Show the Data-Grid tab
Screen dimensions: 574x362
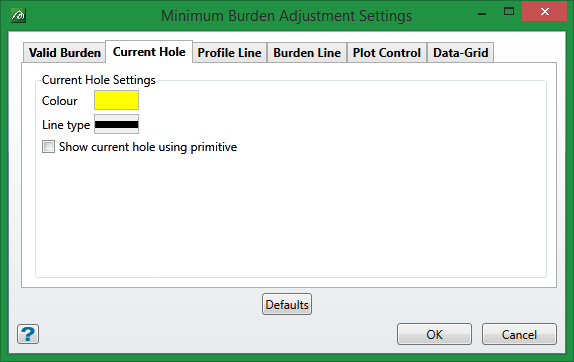[x=461, y=53]
